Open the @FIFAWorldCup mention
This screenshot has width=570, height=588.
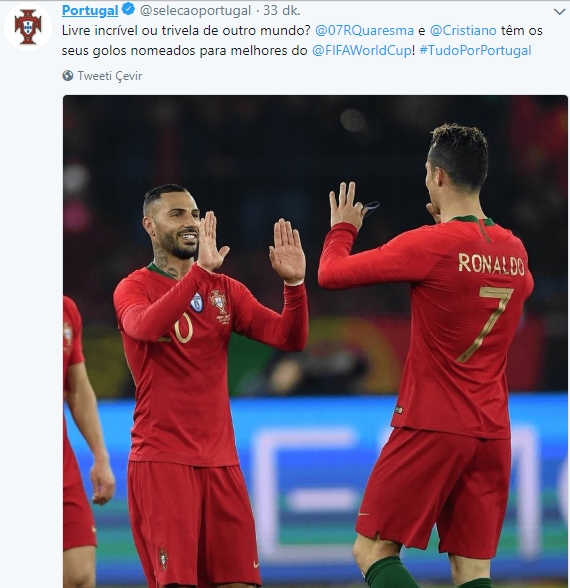tap(362, 50)
